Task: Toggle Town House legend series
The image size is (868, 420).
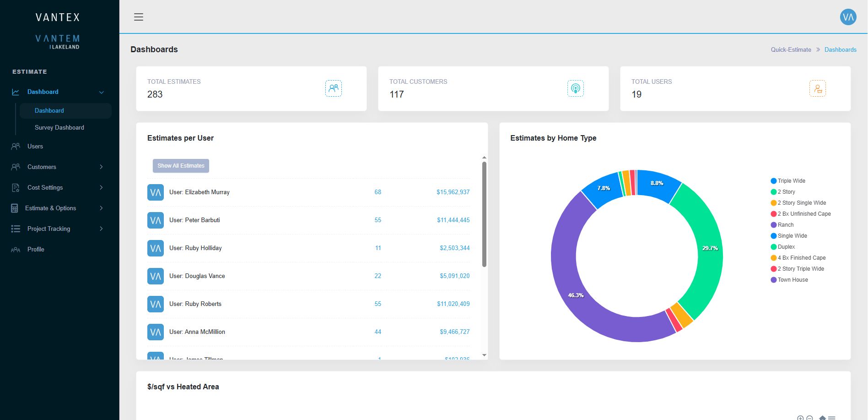Action: (789, 280)
